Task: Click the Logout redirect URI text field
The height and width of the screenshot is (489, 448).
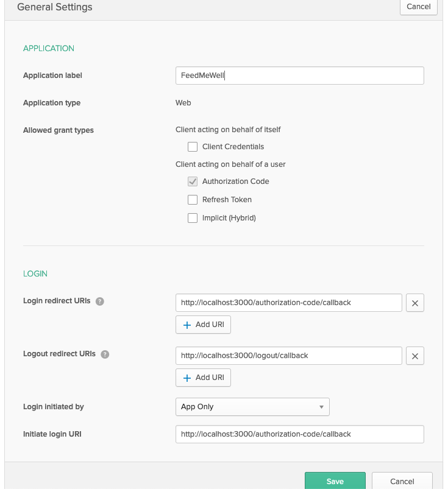Action: coord(288,356)
